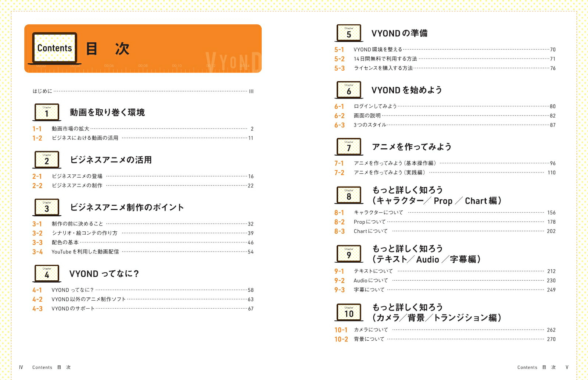Select entry YouTubeを利用した動画配信

(x=85, y=252)
